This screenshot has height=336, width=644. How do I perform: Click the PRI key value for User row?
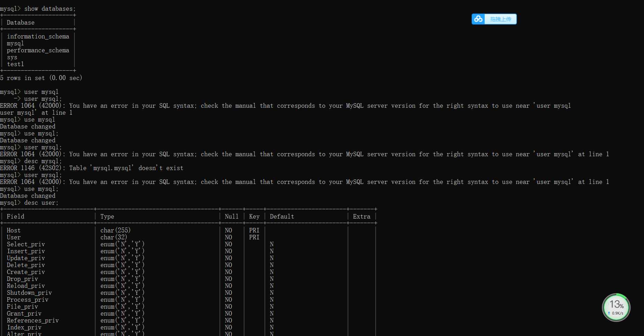click(x=254, y=237)
